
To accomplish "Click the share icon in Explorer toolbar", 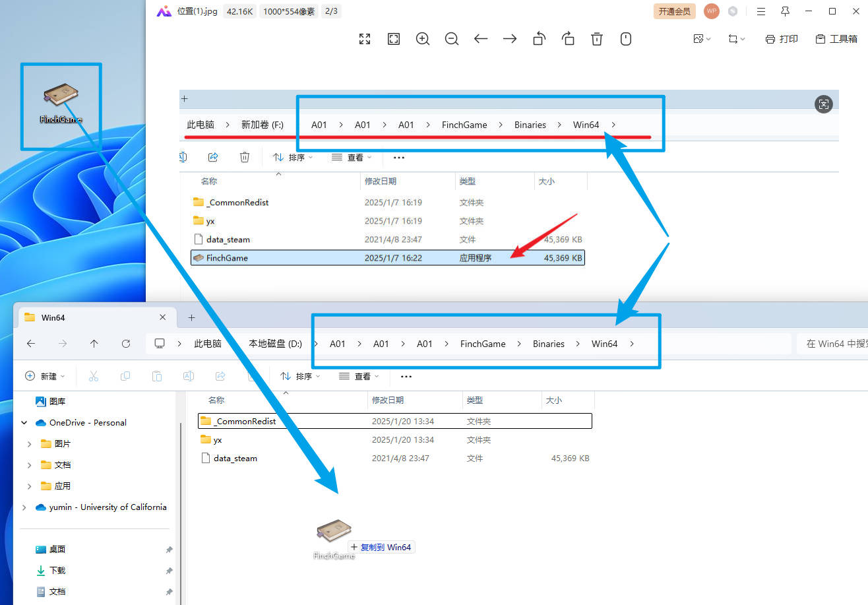I will click(220, 376).
